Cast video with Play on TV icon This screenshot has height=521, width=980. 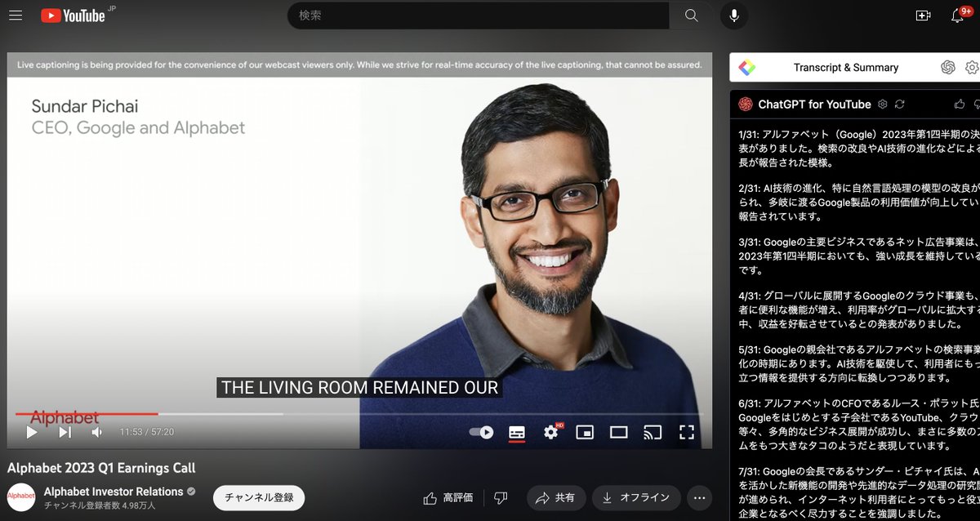653,432
